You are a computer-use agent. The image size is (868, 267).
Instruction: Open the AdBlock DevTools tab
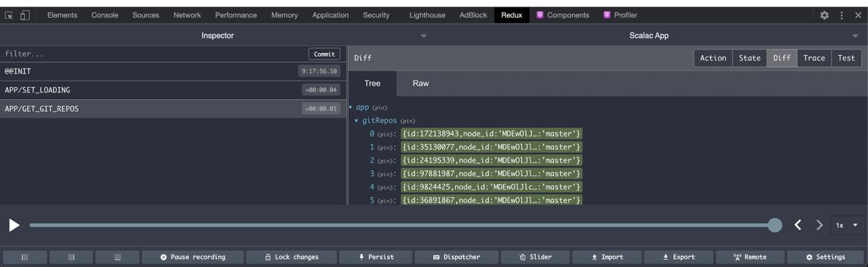473,15
